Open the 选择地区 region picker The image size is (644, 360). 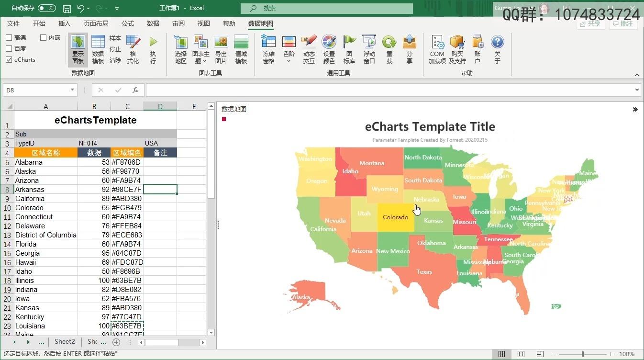tap(181, 49)
